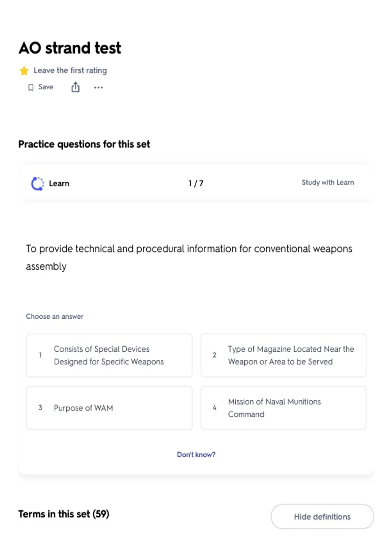Select answer 'Consists of Special Devices'
This screenshot has height=556, width=392.
tap(109, 355)
